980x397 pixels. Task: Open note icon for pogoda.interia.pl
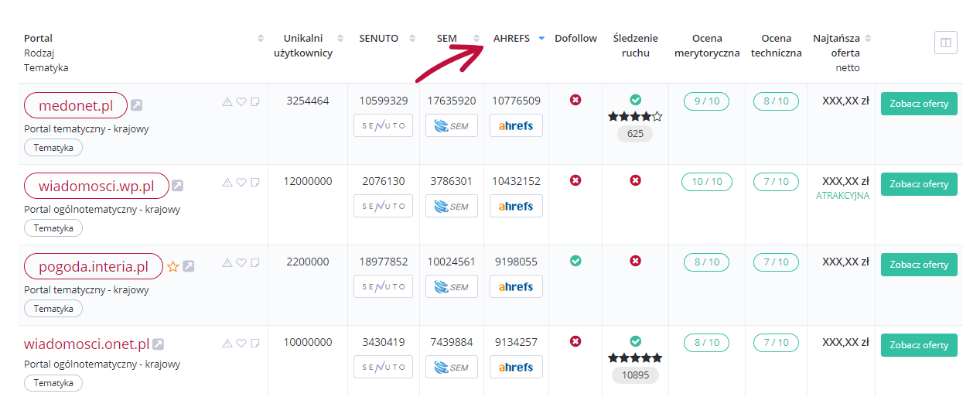click(255, 262)
